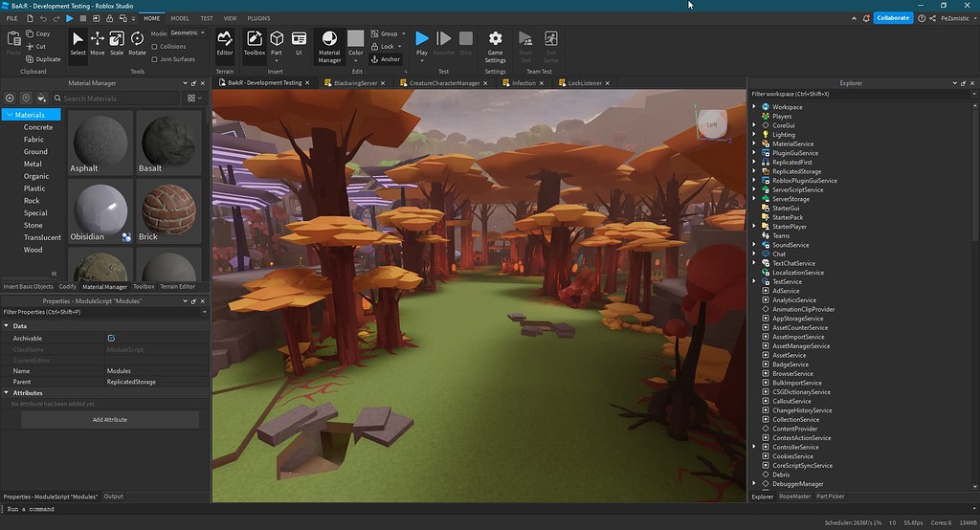Open the Terrain Editor bottom tab

pos(177,286)
